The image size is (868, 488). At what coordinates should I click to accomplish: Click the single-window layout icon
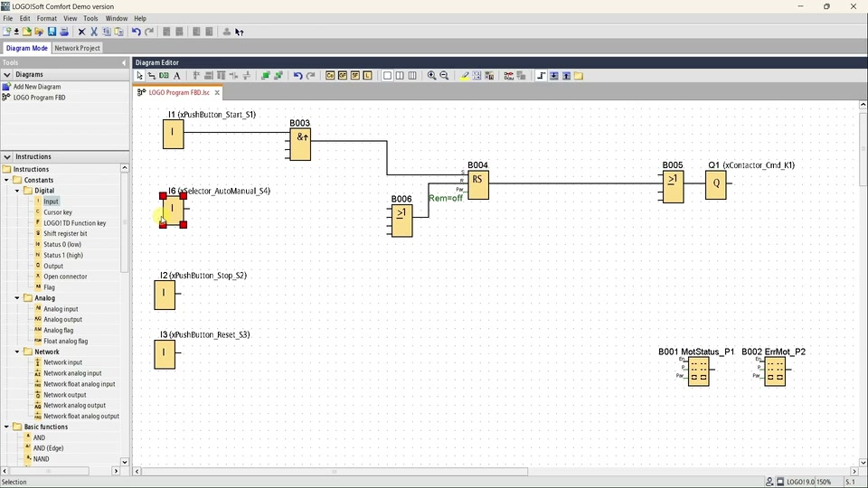tap(388, 76)
